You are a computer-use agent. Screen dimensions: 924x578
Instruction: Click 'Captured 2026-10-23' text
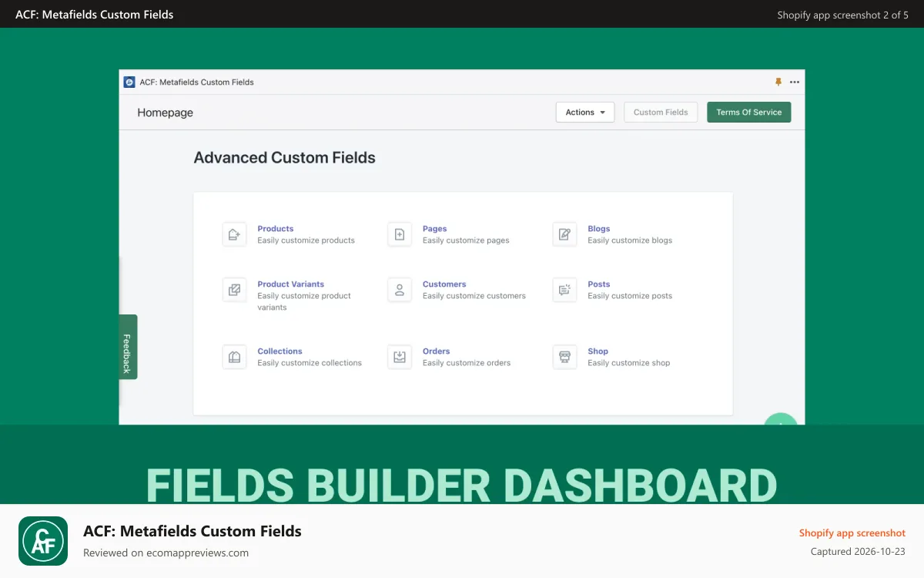click(858, 552)
